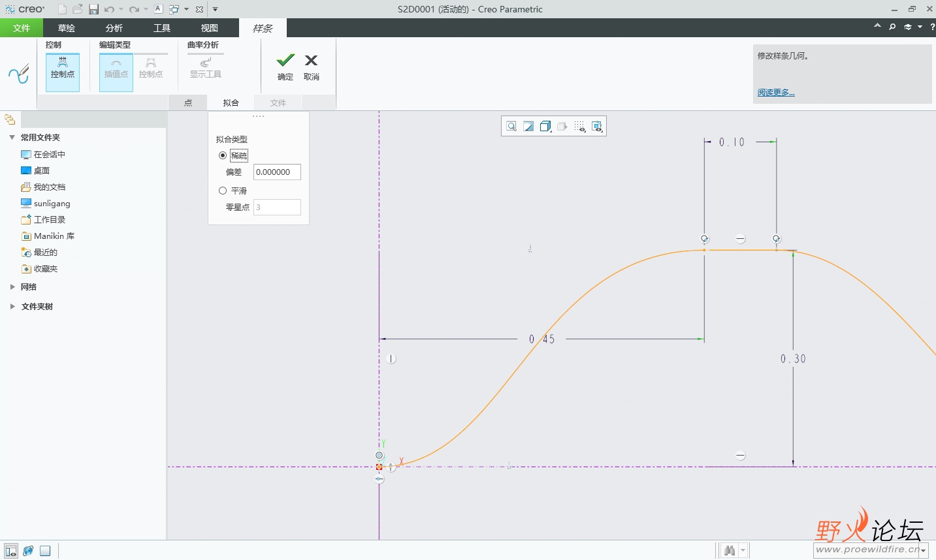Open the help question mark icon
Viewport: 936px width, 560px height.
[932, 27]
